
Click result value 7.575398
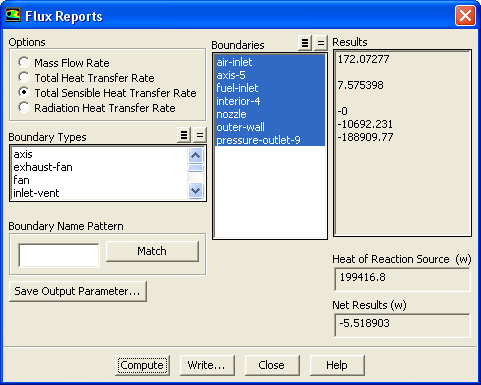tap(360, 85)
